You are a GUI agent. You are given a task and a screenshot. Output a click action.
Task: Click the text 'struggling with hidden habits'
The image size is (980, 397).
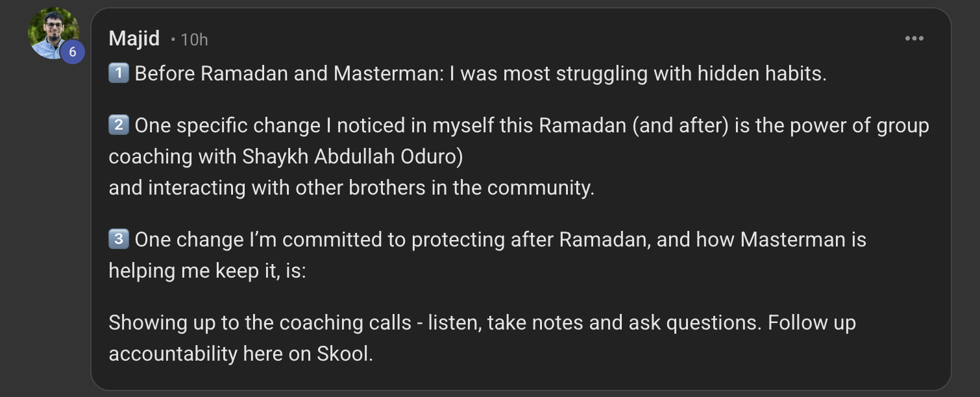pyautogui.click(x=691, y=73)
